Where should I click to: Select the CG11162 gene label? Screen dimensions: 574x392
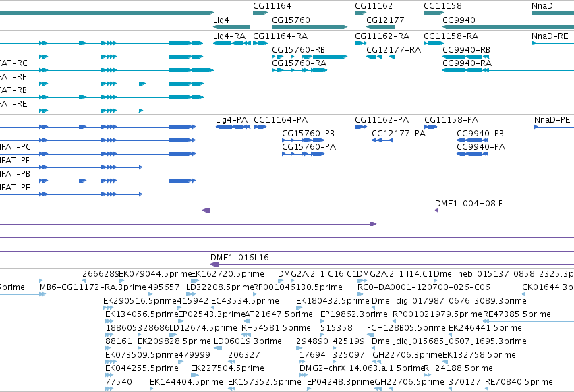coord(374,6)
